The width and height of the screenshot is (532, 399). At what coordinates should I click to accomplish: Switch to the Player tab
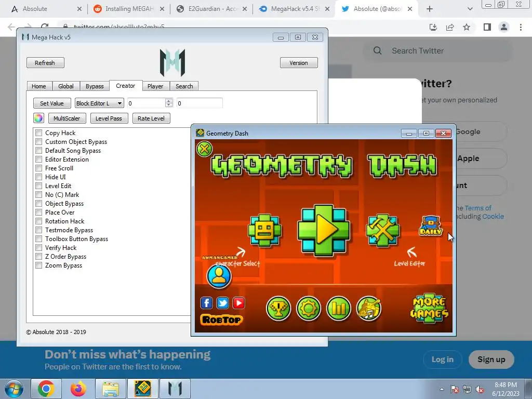pos(155,86)
